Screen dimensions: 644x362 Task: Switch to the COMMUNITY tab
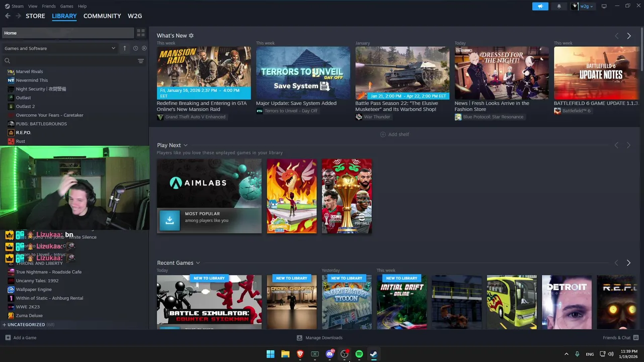[x=102, y=16]
